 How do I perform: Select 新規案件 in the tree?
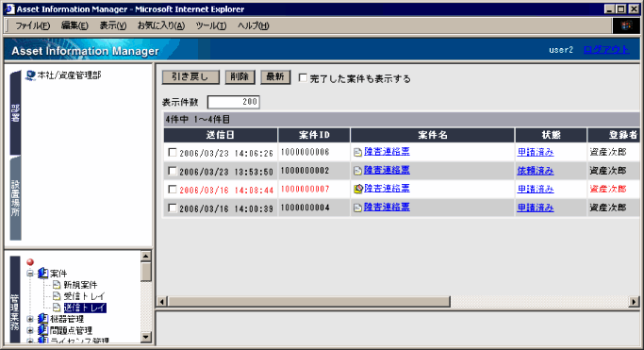80,285
